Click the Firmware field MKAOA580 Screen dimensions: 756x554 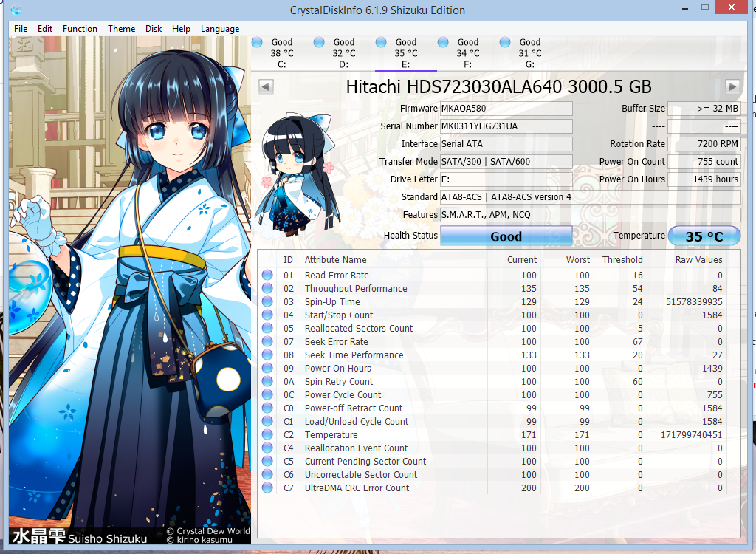[x=506, y=108]
